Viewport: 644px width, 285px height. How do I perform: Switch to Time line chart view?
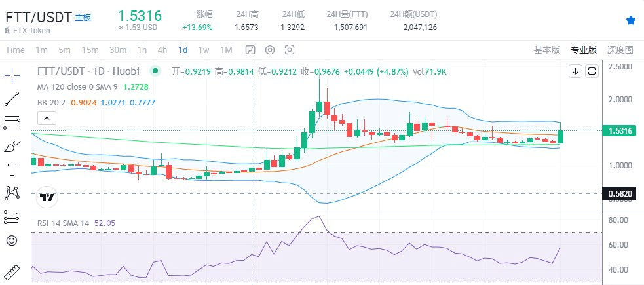(x=15, y=50)
